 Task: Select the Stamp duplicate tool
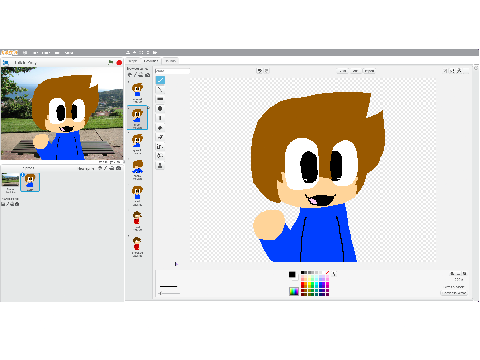click(x=160, y=166)
